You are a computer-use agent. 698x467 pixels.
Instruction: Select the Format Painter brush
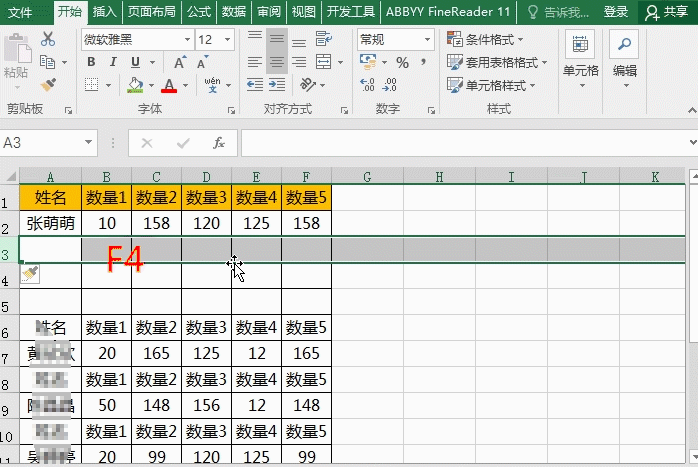coord(48,85)
